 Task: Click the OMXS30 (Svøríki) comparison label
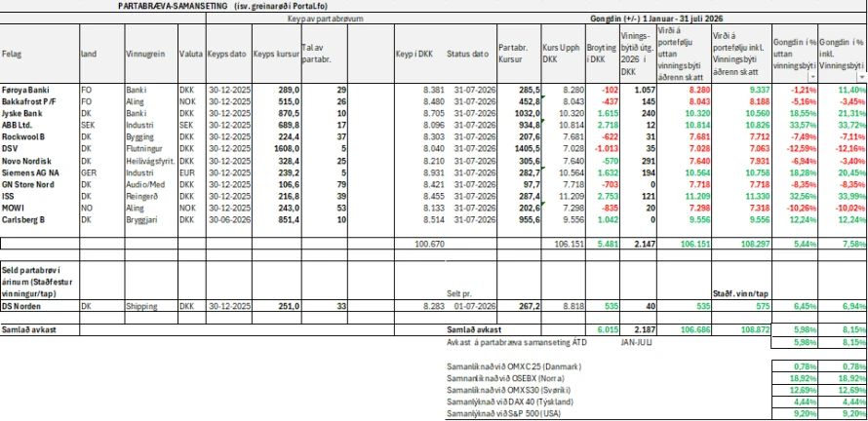click(510, 390)
